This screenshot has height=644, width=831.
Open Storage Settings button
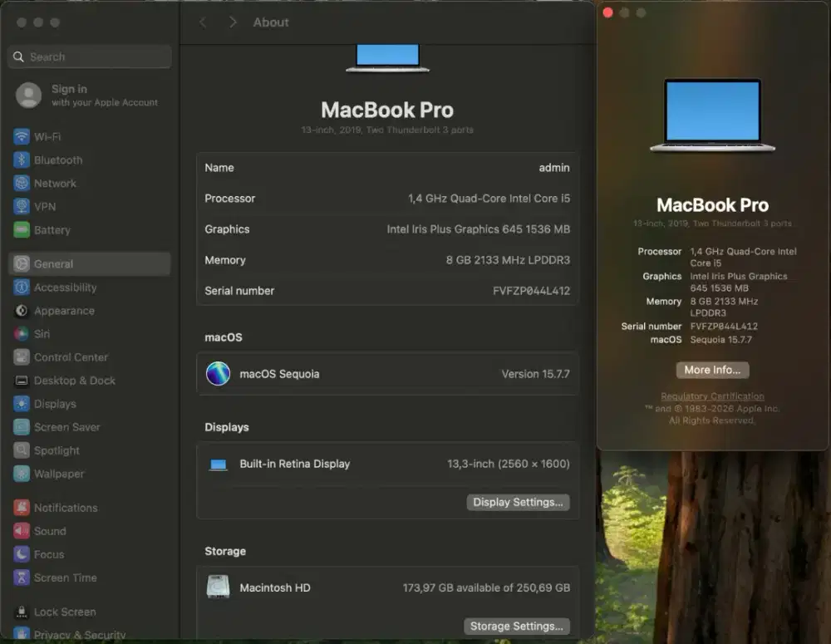(517, 626)
